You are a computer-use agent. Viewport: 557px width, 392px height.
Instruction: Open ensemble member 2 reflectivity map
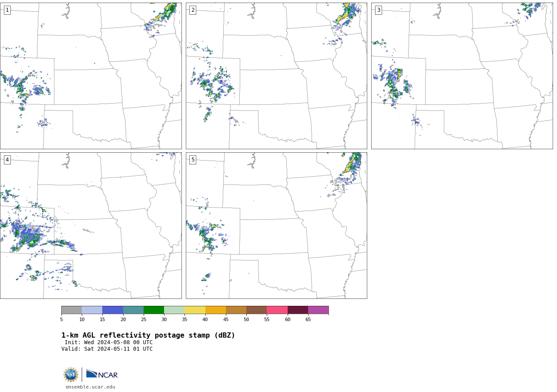(x=276, y=76)
